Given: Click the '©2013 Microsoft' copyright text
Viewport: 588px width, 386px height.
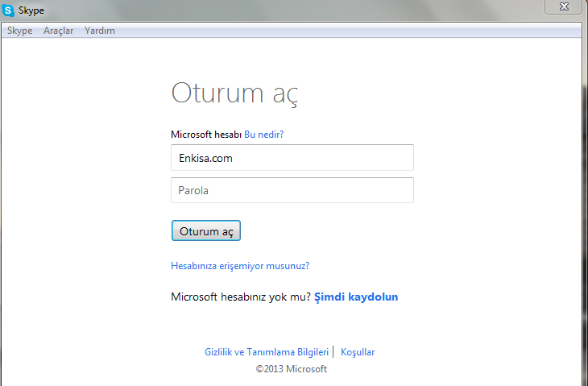Looking at the screenshot, I should click(292, 369).
